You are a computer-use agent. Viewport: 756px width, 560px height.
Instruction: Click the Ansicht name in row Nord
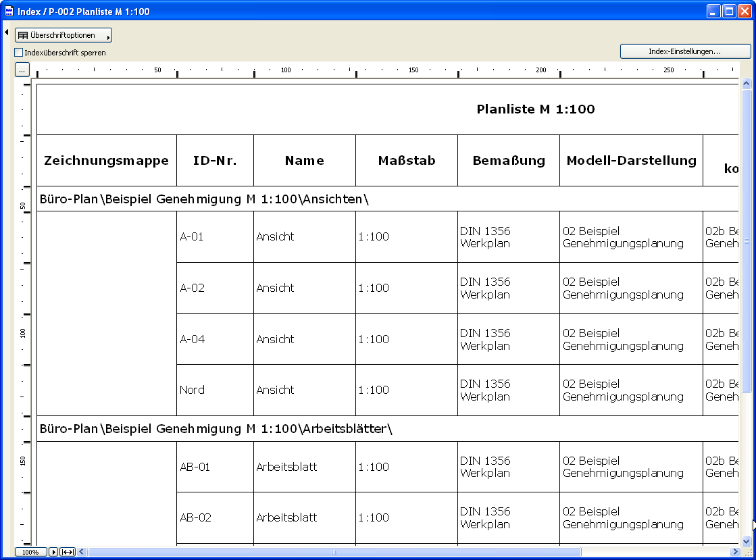[304, 390]
